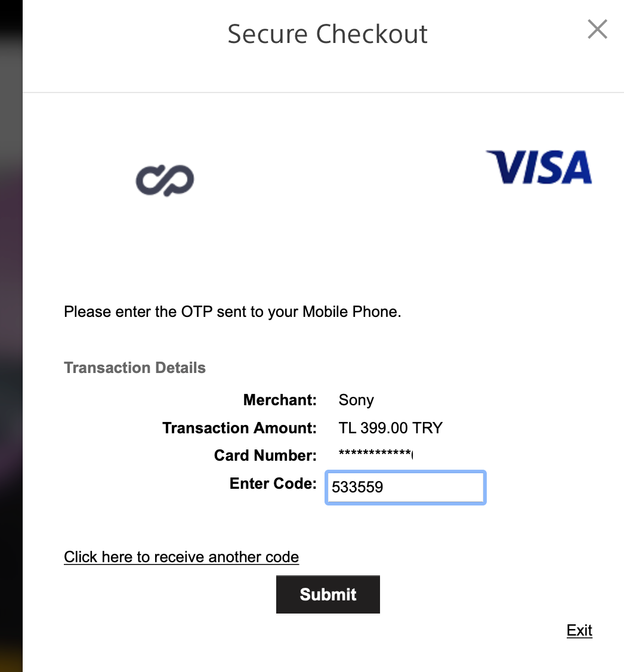The width and height of the screenshot is (624, 672).
Task: Click the OTP instruction sentence
Action: [x=232, y=312]
